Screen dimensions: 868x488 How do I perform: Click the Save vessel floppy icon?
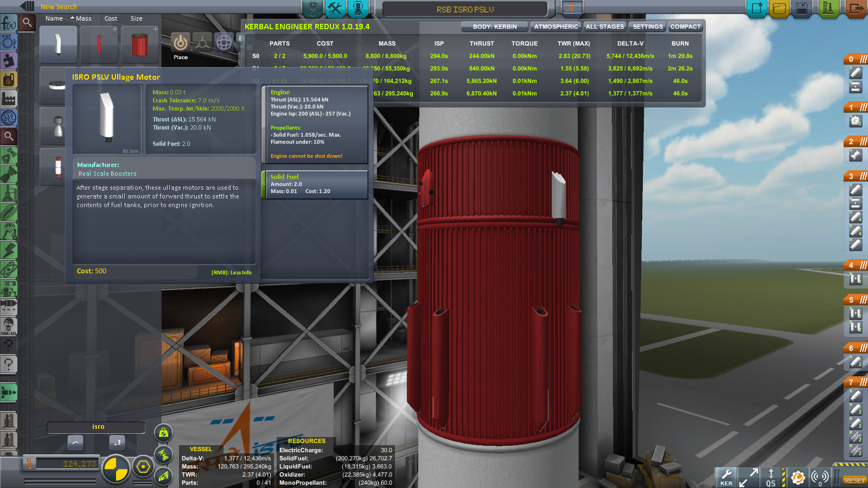[x=801, y=9]
